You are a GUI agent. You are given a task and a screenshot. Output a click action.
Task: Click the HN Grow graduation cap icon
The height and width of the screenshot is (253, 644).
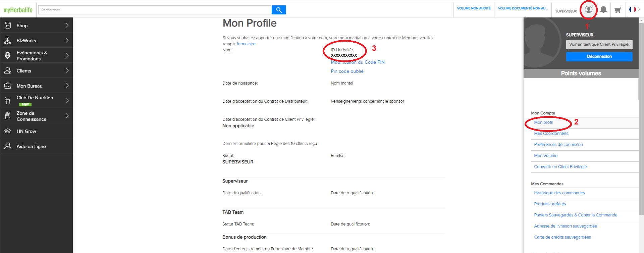[8, 131]
